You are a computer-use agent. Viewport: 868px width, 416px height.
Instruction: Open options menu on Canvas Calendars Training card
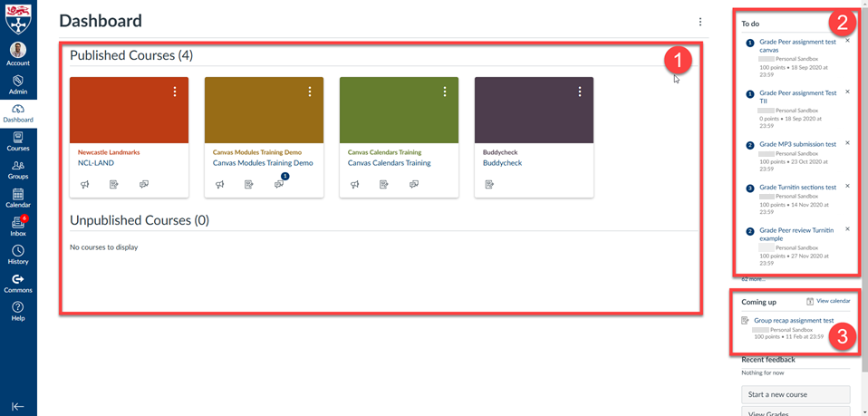click(445, 92)
